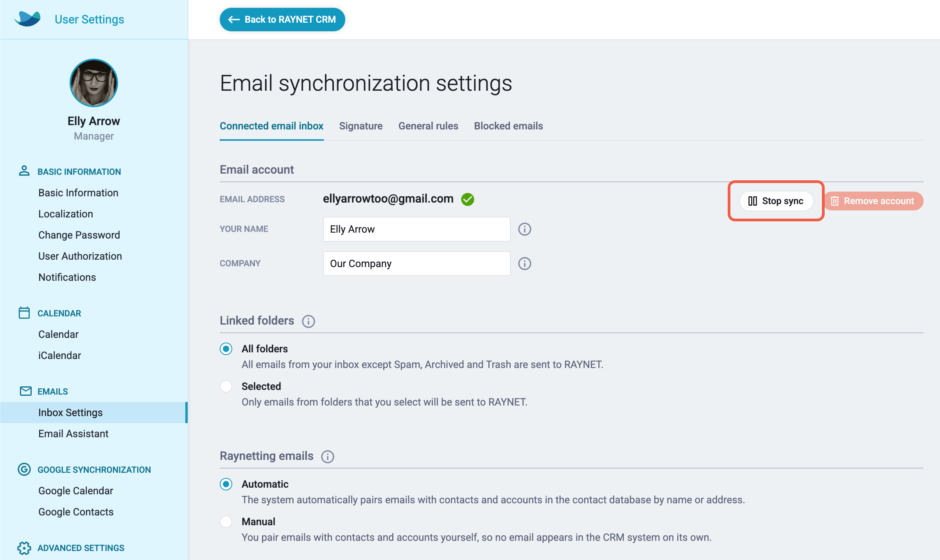Select Manual raynetting radio option
Image resolution: width=940 pixels, height=560 pixels.
click(226, 522)
